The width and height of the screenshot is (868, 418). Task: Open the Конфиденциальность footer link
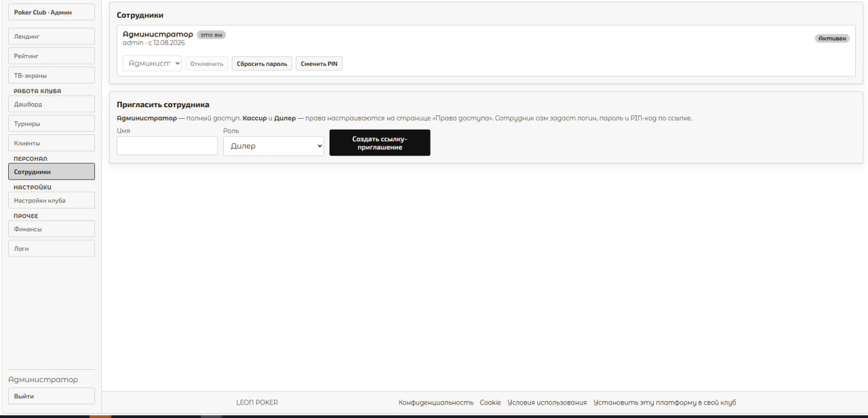pos(436,402)
